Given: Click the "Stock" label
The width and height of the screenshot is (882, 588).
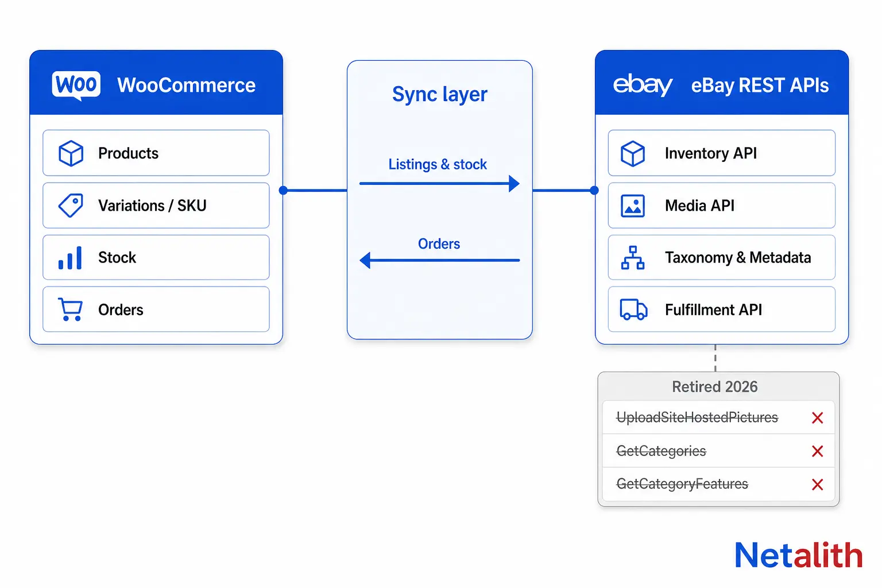Looking at the screenshot, I should tap(117, 258).
